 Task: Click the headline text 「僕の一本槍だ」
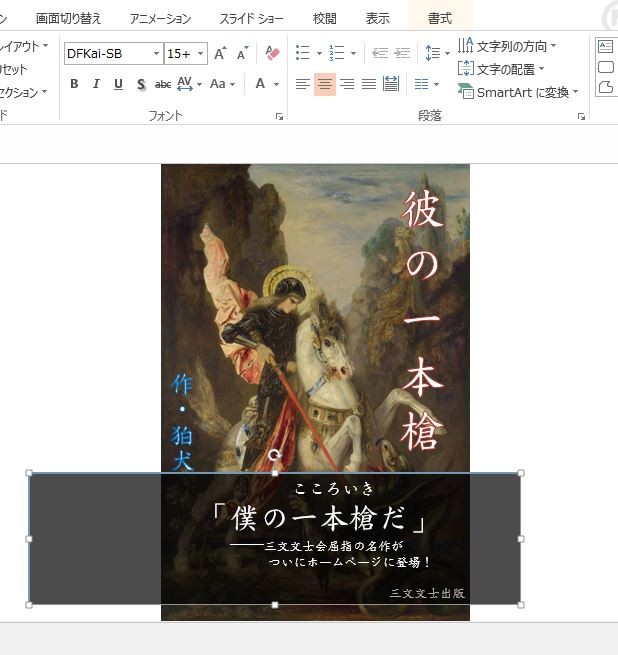coord(319,518)
